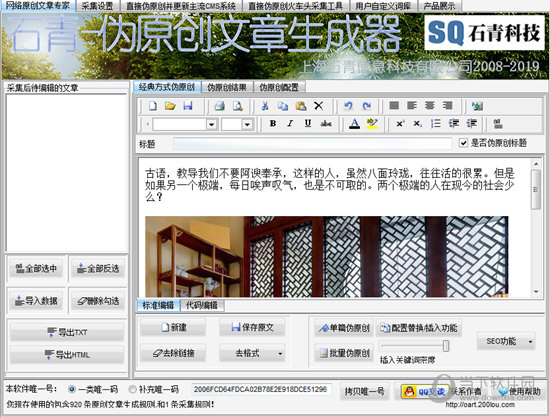Click the 插入关键词密度 slider handle
Screen dimensions: 550x417
(446, 346)
